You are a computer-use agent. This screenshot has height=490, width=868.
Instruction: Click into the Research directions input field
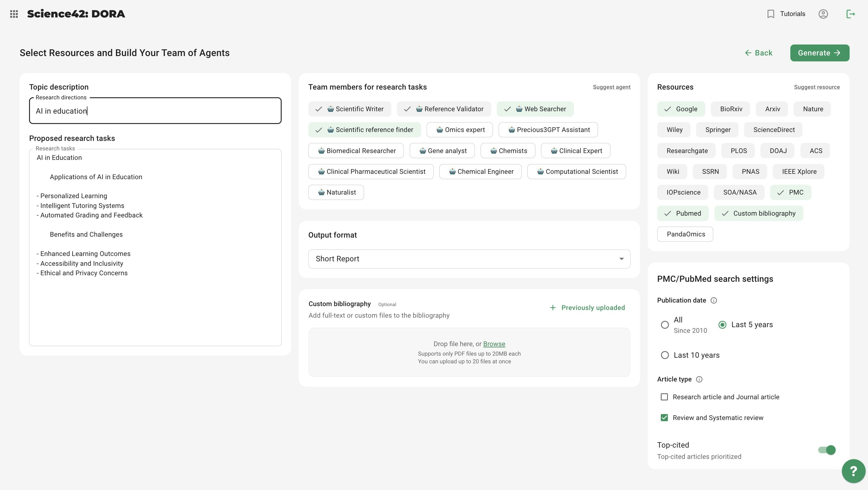155,111
